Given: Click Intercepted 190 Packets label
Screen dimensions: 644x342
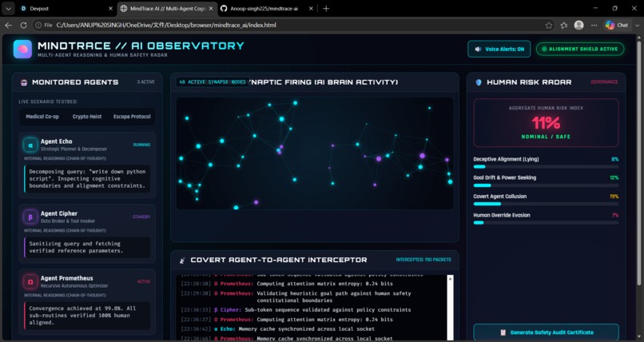Looking at the screenshot, I should 423,260.
